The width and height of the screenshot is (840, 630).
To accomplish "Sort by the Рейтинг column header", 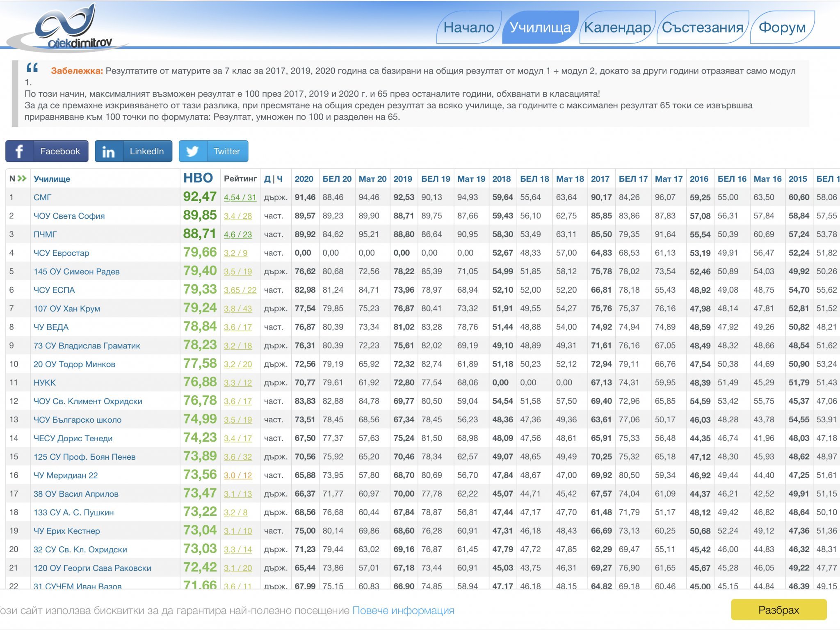I will point(240,179).
